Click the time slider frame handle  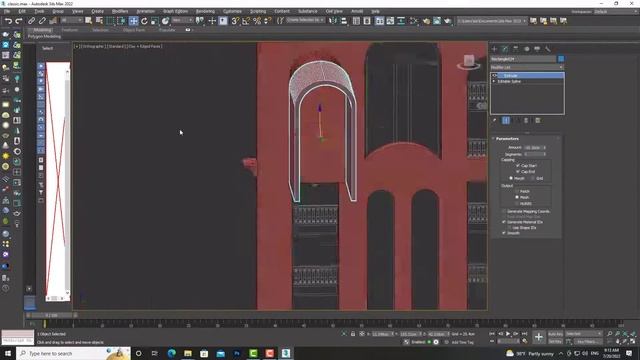coord(51,316)
